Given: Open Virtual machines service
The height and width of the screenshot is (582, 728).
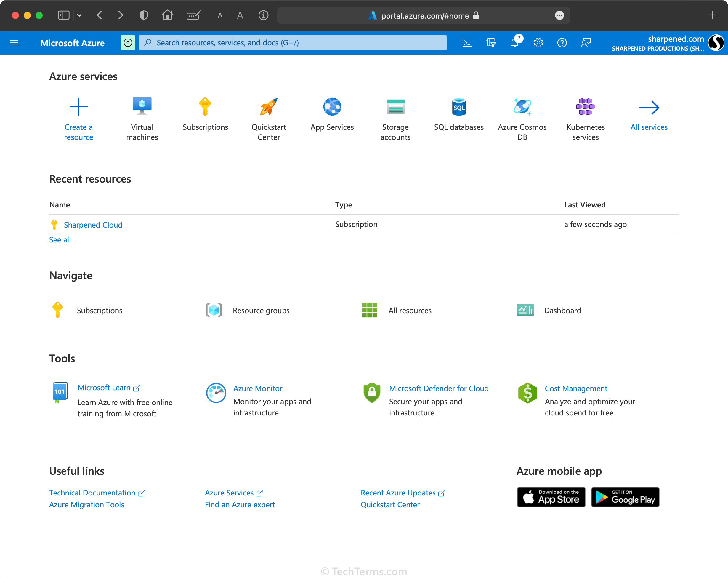Looking at the screenshot, I should point(142,118).
